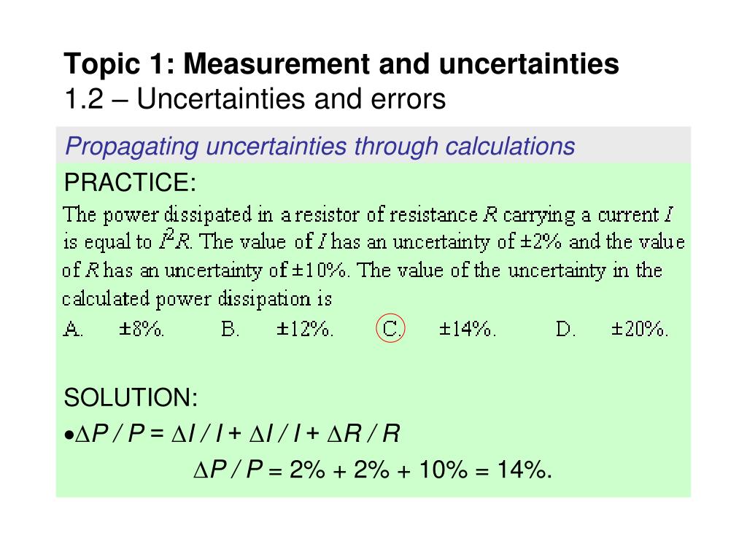Click the Topic 1 Measurement and uncertainties title
Viewport: 747px width, 560px height.
(x=341, y=63)
